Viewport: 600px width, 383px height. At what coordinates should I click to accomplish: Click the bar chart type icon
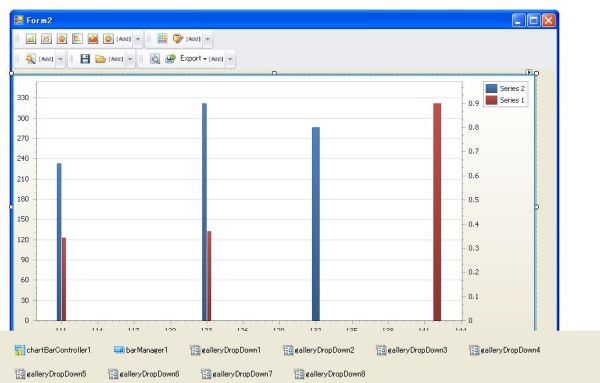(x=31, y=39)
